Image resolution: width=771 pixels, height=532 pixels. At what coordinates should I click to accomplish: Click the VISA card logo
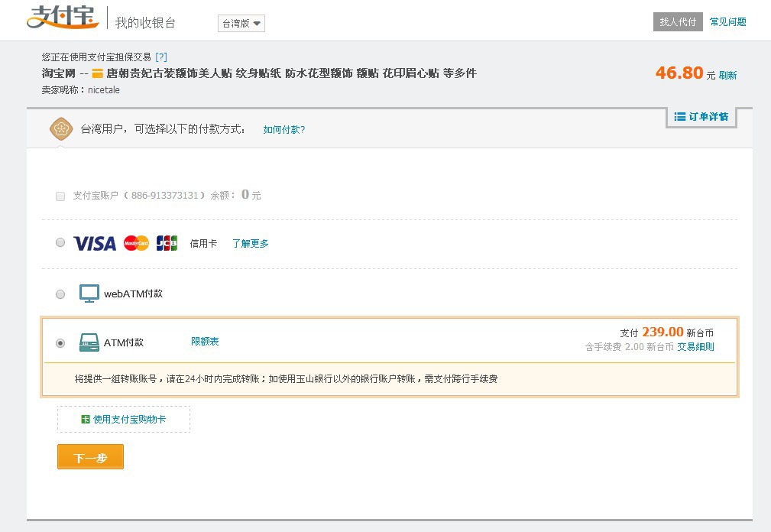95,243
